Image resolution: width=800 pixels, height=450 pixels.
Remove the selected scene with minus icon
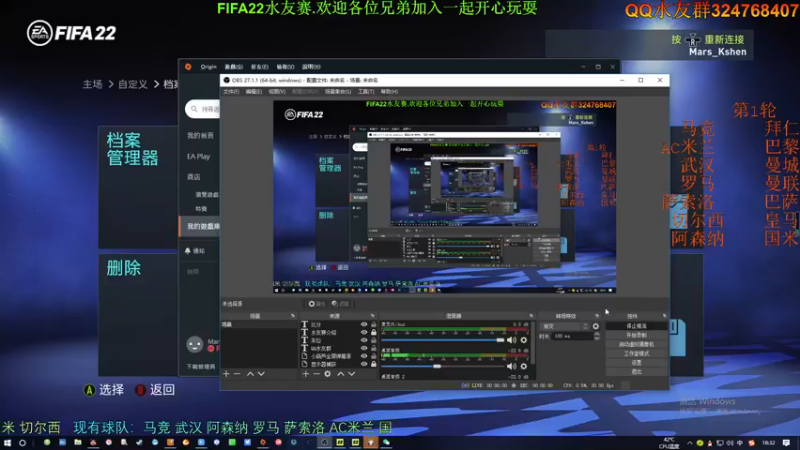(237, 374)
